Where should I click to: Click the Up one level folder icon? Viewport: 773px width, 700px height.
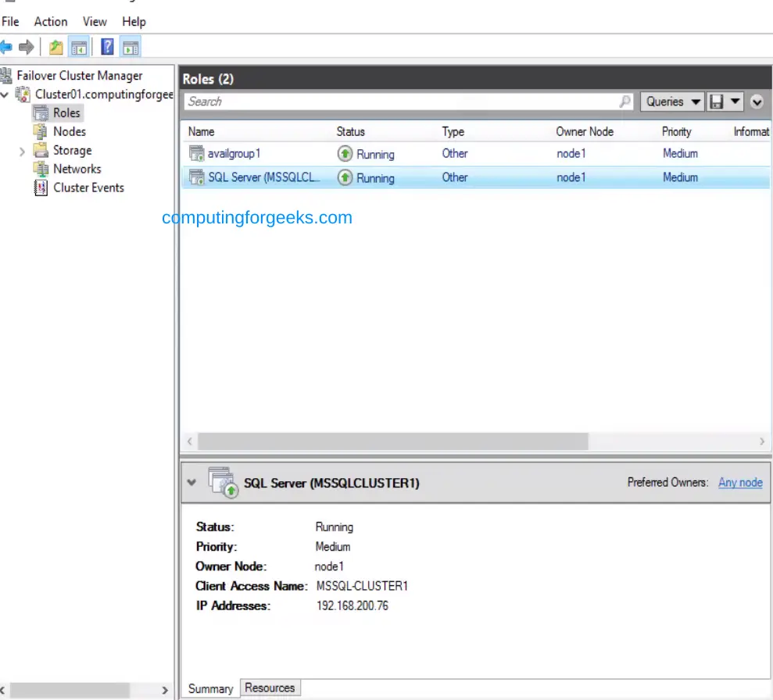pos(56,48)
